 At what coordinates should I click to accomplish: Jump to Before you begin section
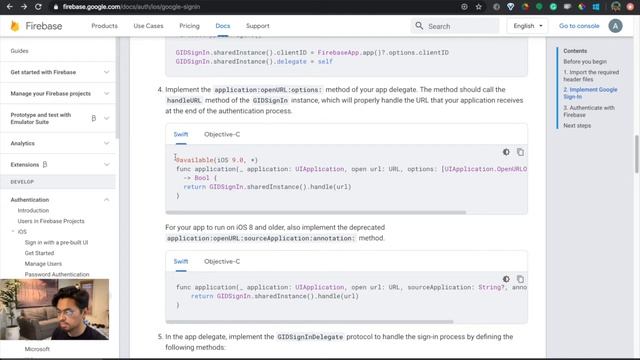tap(585, 62)
